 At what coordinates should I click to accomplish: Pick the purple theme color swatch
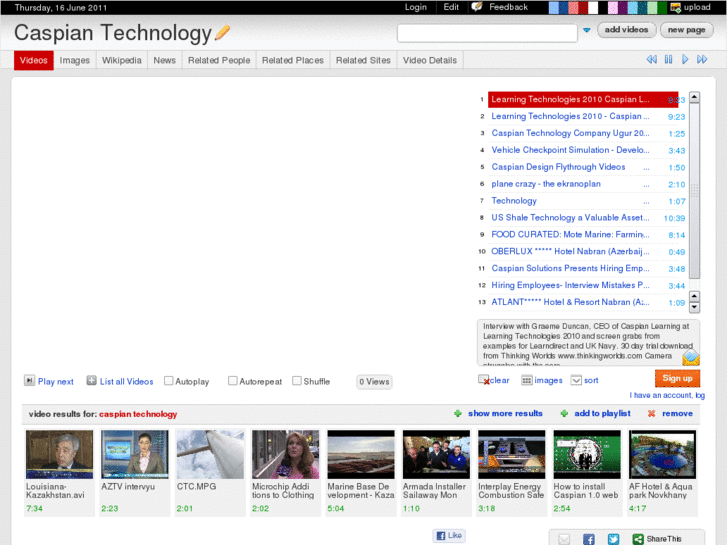point(623,7)
